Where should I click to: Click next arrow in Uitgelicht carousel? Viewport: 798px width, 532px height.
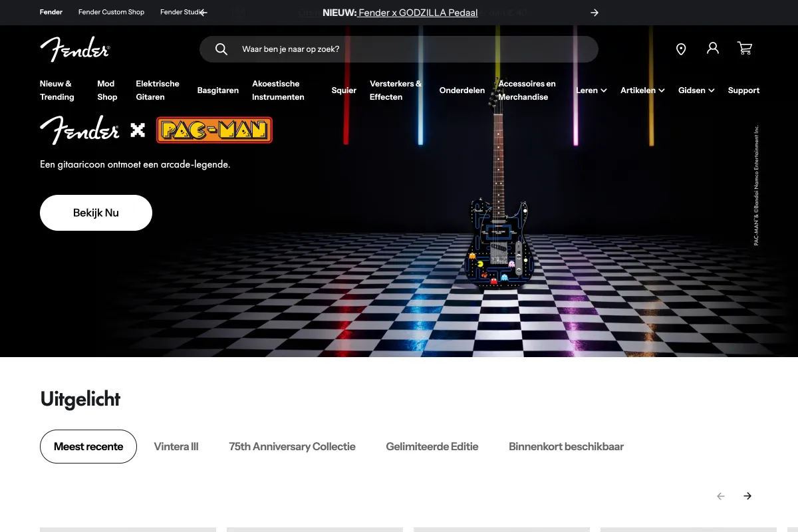(x=747, y=496)
